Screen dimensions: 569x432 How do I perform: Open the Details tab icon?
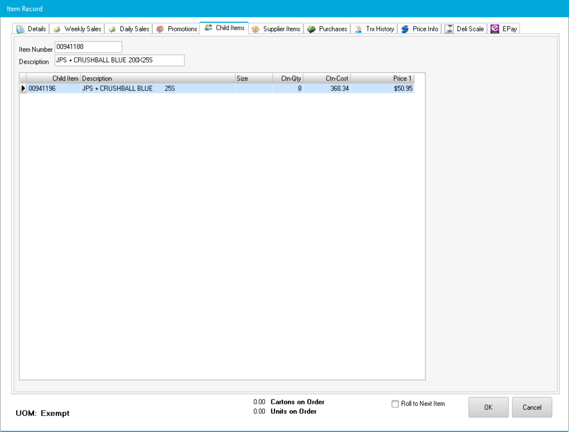[x=20, y=29]
